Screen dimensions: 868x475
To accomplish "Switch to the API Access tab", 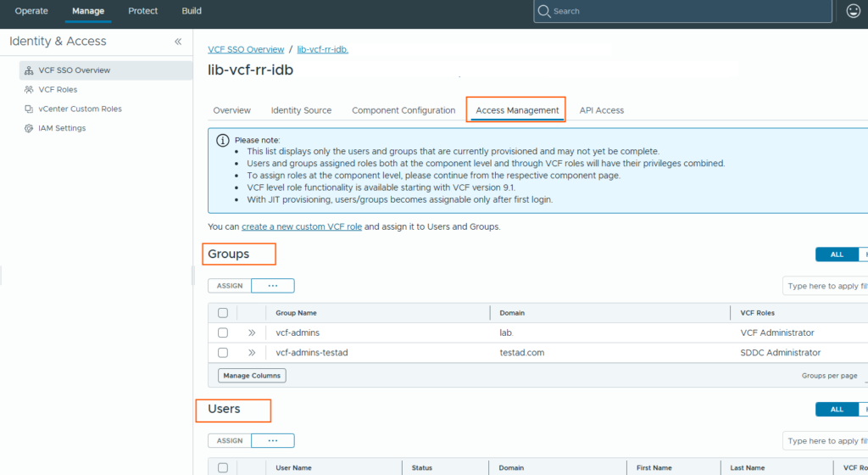I will [601, 110].
